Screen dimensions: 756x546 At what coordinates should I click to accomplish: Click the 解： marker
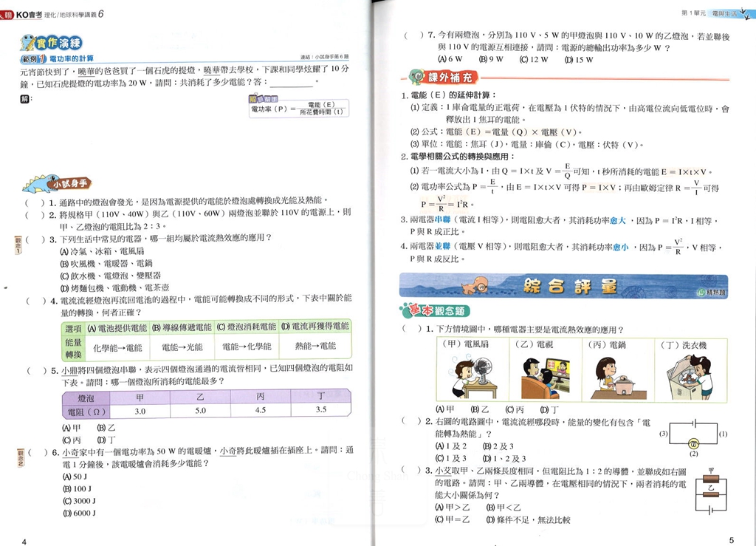tap(26, 99)
